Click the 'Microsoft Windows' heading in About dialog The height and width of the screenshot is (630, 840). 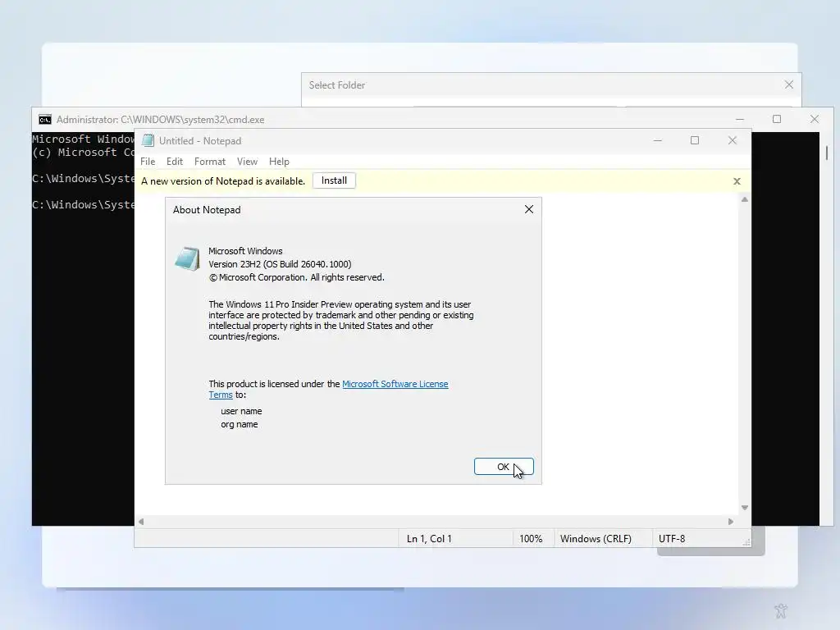(245, 251)
